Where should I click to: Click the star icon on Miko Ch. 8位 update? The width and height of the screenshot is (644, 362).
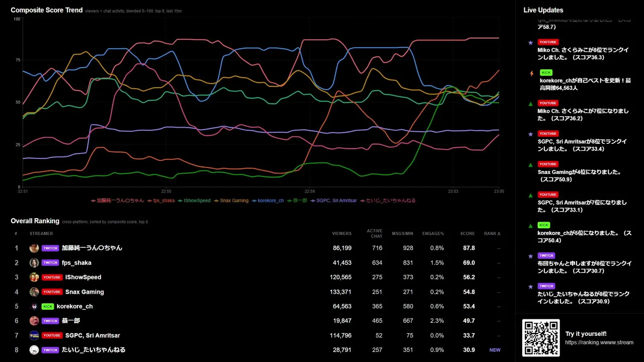530,43
